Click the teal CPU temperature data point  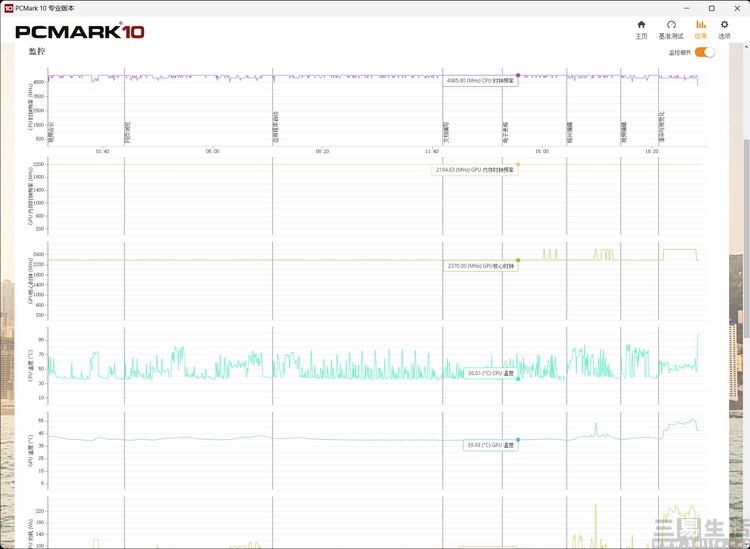(x=518, y=379)
